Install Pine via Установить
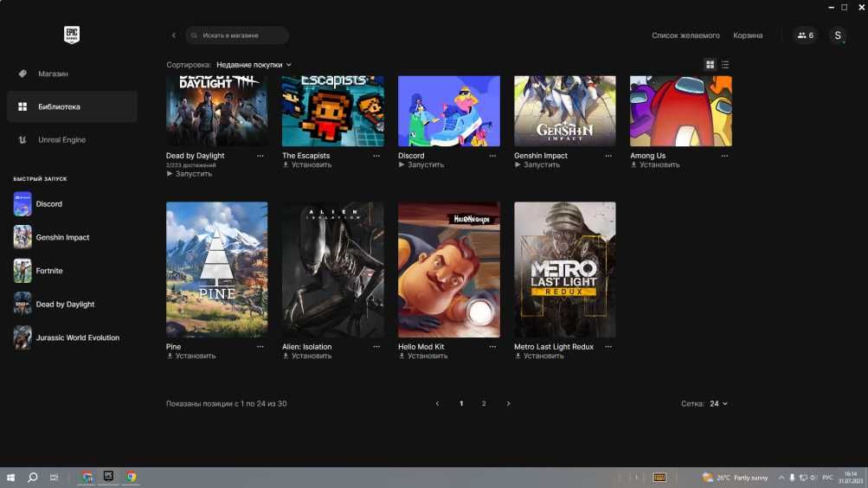 [191, 356]
